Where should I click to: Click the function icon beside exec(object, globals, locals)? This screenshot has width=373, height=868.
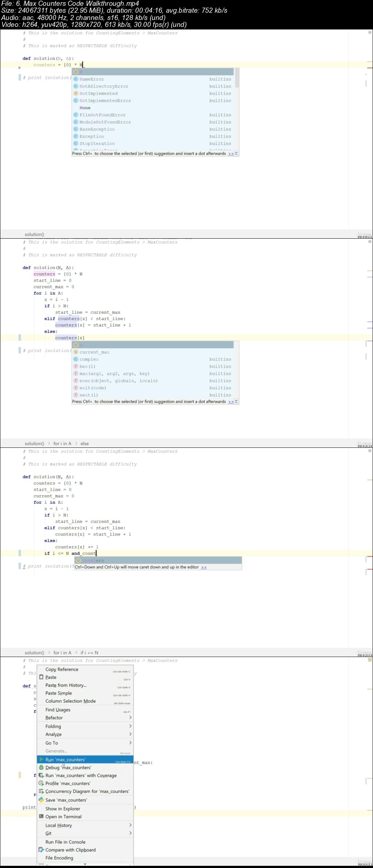click(x=76, y=381)
